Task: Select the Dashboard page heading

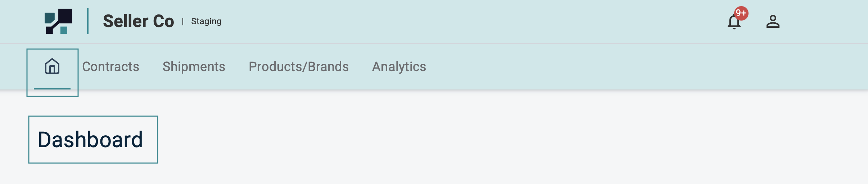Action: (x=90, y=140)
